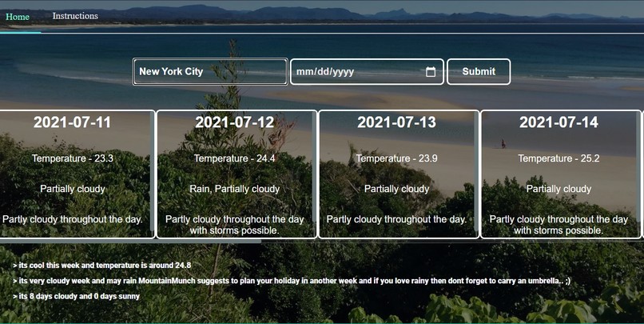This screenshot has width=644, height=324.
Task: Click the 2021-07-11 card's day description
Action: (x=72, y=219)
